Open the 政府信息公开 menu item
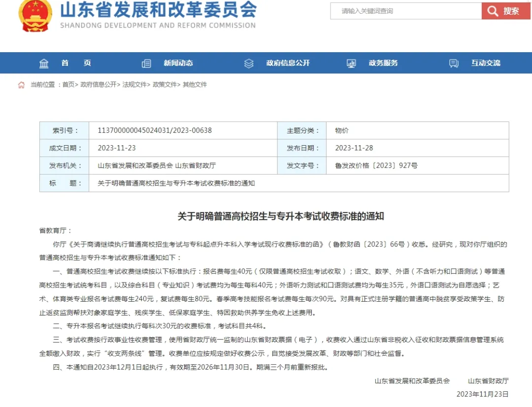Viewport: 532px width, 407px height. point(288,63)
